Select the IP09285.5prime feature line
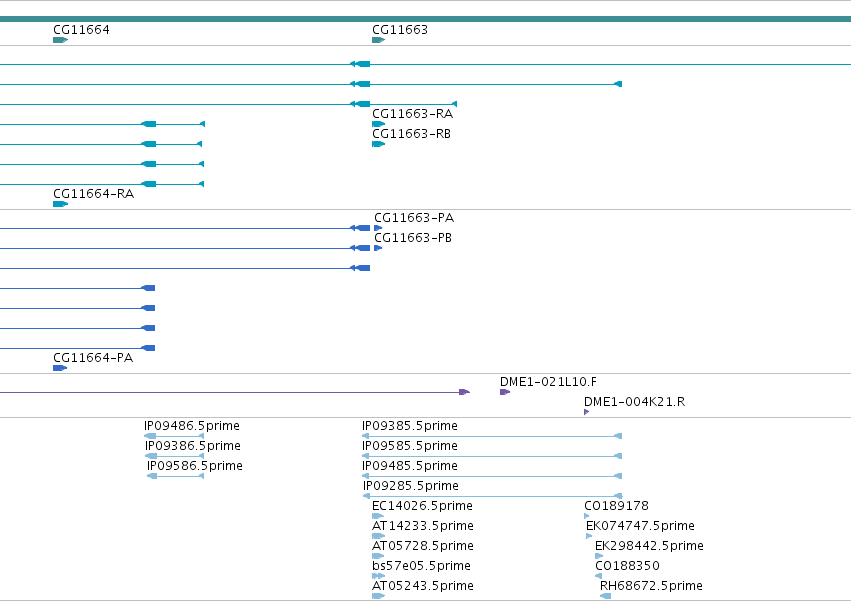 tap(492, 496)
